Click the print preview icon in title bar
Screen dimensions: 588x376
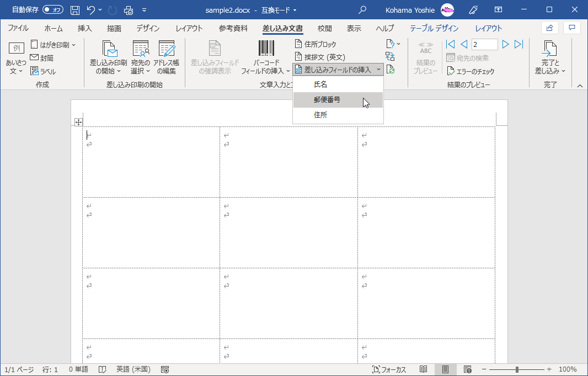coord(129,10)
